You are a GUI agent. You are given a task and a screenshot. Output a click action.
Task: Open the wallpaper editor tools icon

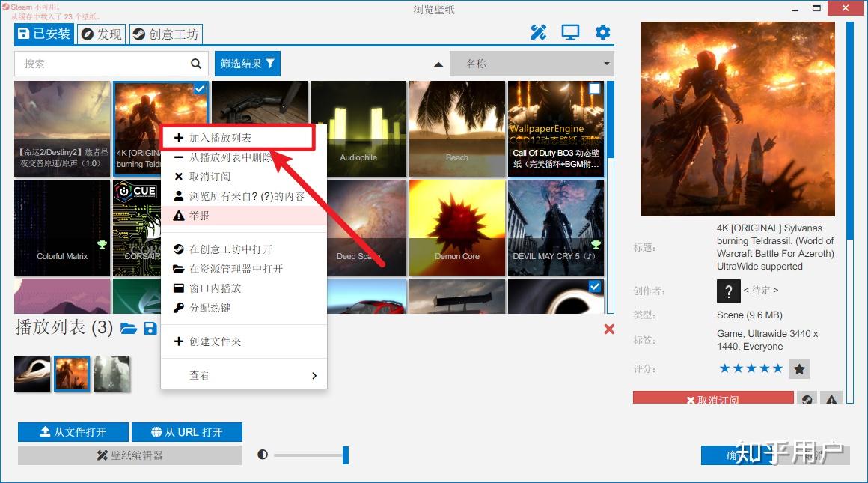[538, 33]
